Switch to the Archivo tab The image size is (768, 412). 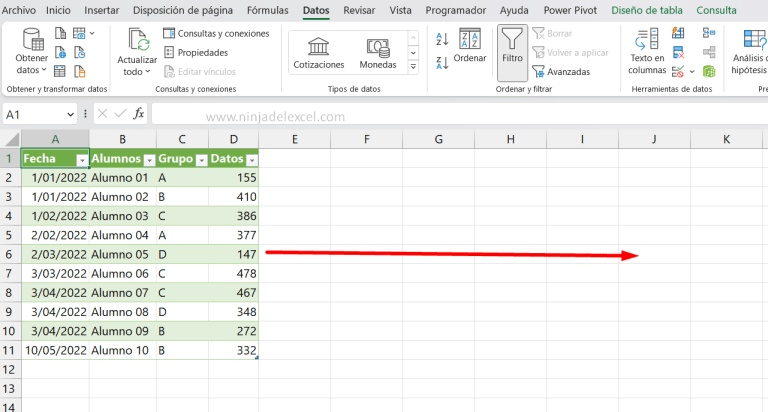[x=19, y=10]
